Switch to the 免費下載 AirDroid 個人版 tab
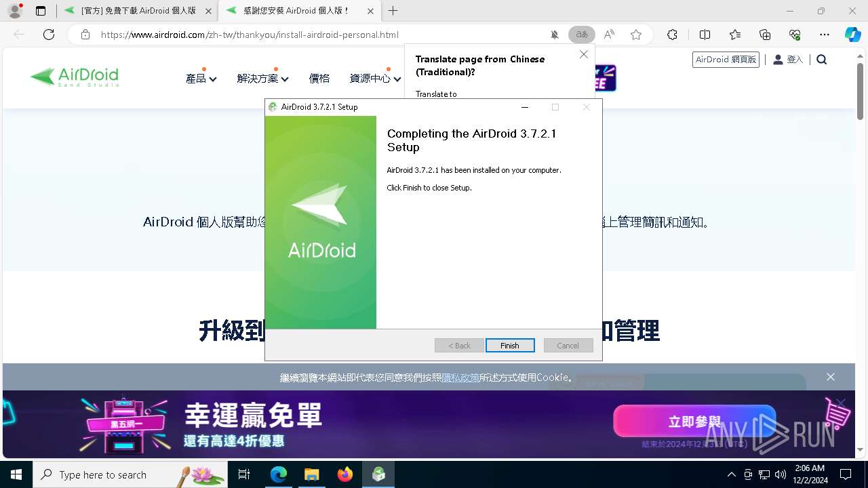The width and height of the screenshot is (868, 488). click(138, 11)
